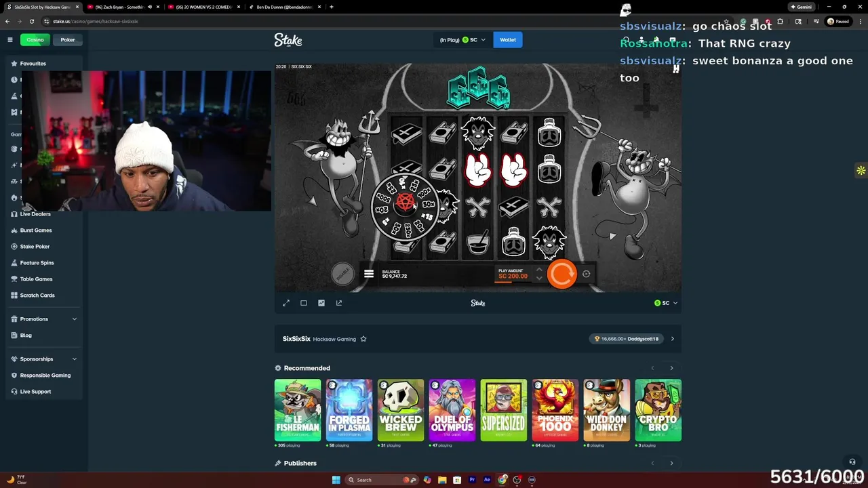Open Favourites in the sidebar
Viewport: 868px width, 488px height.
click(x=33, y=64)
